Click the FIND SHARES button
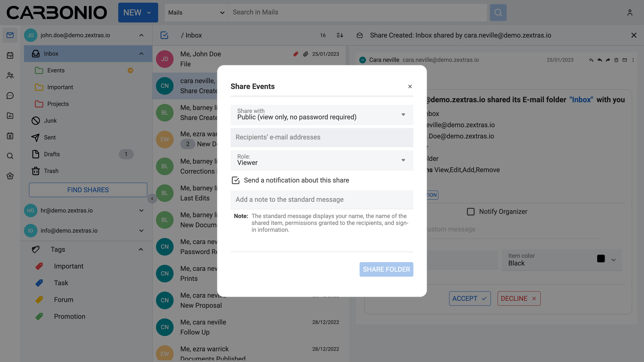 [x=88, y=190]
